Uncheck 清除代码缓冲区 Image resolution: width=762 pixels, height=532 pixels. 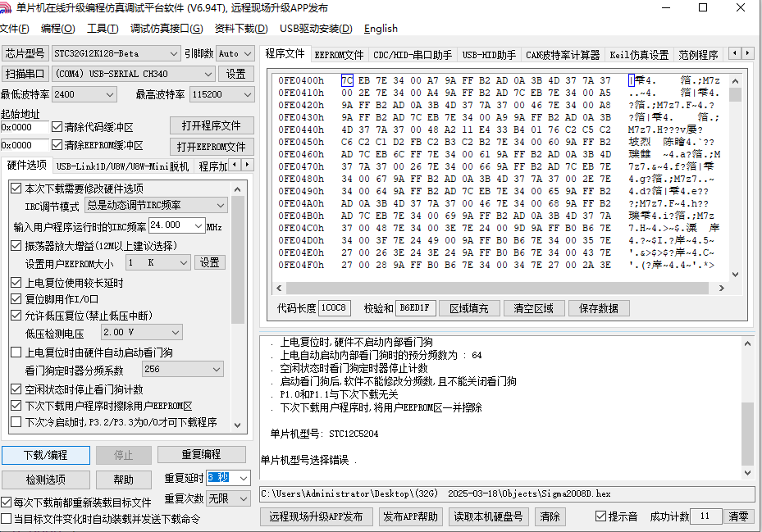pos(57,127)
